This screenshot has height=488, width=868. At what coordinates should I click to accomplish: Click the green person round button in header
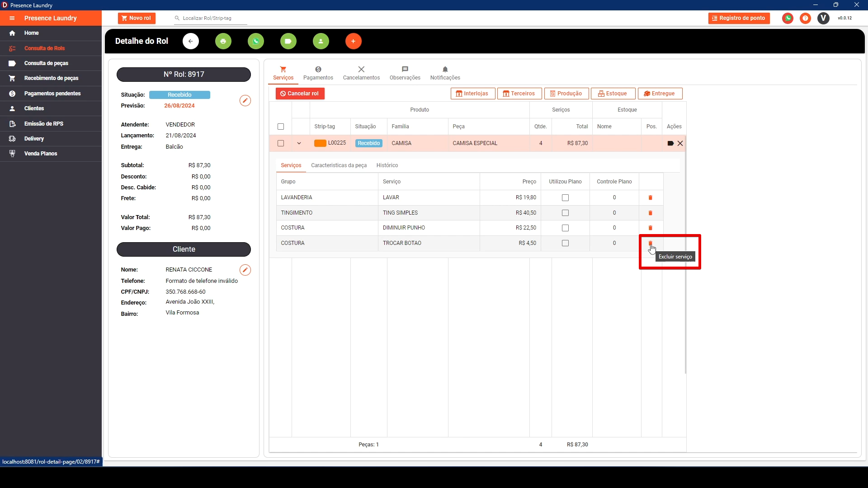pyautogui.click(x=321, y=41)
